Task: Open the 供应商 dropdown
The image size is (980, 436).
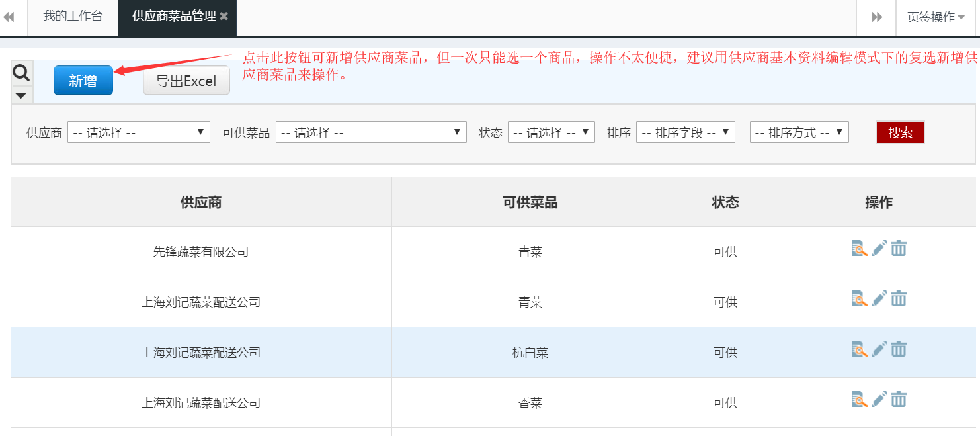Action: 139,132
